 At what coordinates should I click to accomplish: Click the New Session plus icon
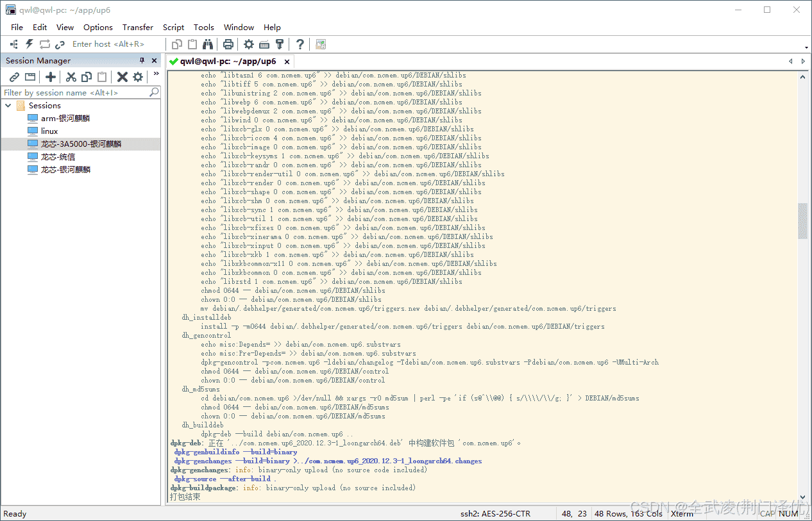point(51,77)
